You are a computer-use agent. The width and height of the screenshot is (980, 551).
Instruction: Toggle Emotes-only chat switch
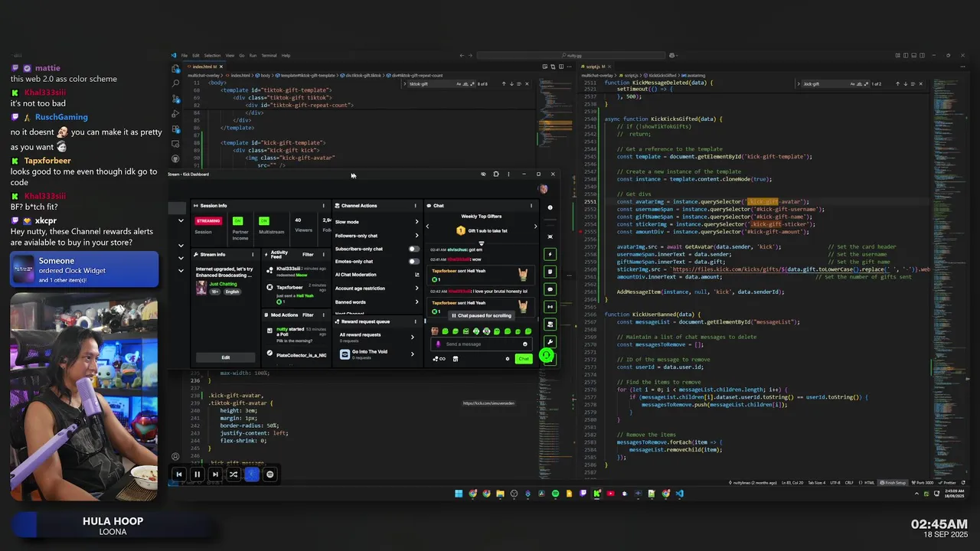(x=414, y=262)
